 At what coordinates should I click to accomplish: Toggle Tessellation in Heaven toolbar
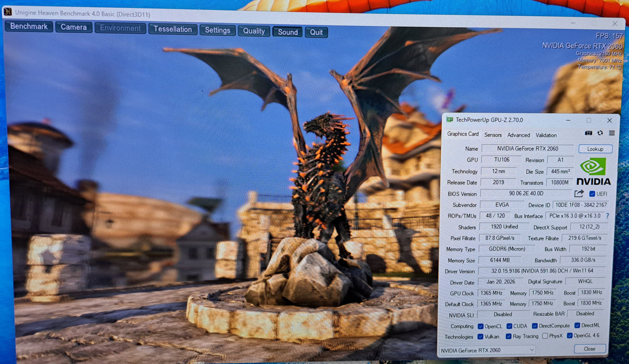click(173, 29)
